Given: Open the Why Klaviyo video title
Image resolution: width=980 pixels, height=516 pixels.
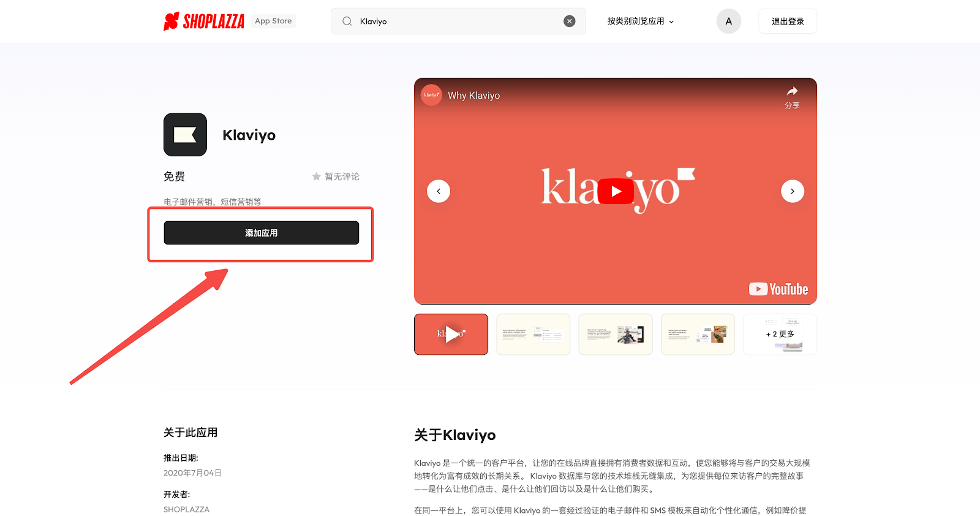Looking at the screenshot, I should [x=473, y=96].
